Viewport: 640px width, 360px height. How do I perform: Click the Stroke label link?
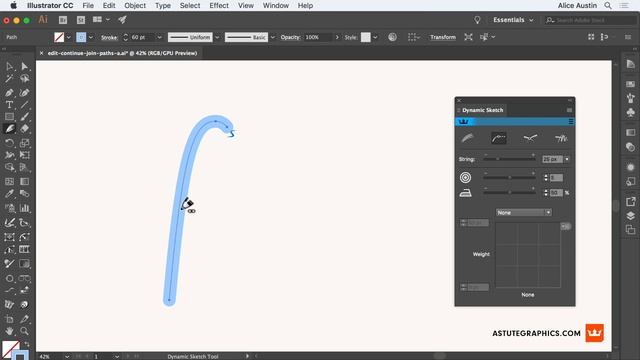click(109, 37)
